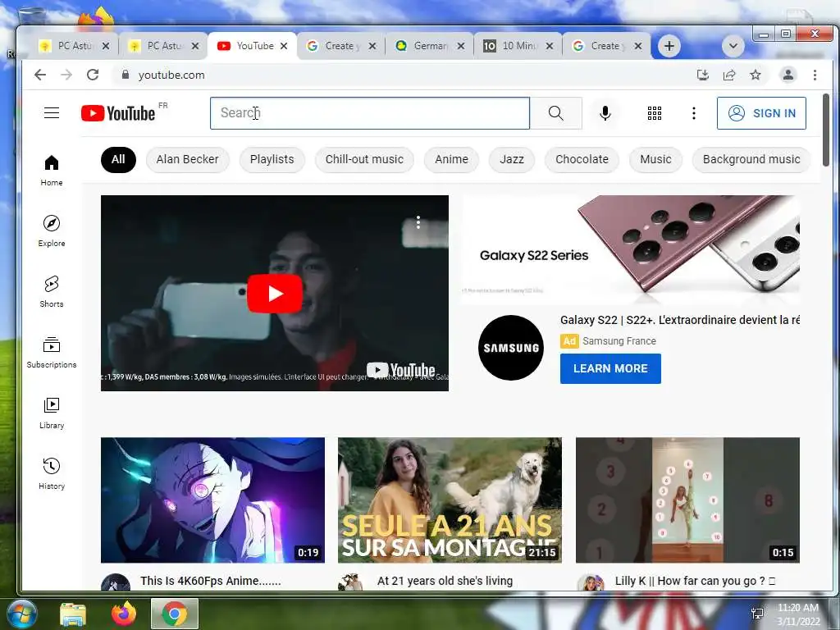Viewport: 840px width, 630px height.
Task: Open the ad video options three-dot icon
Action: [x=418, y=222]
